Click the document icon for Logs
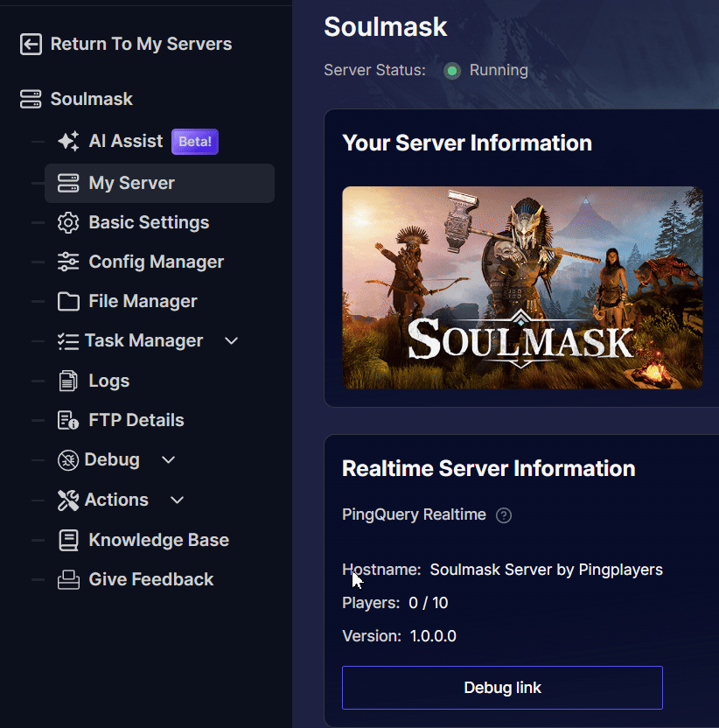The width and height of the screenshot is (719, 728). [x=68, y=381]
